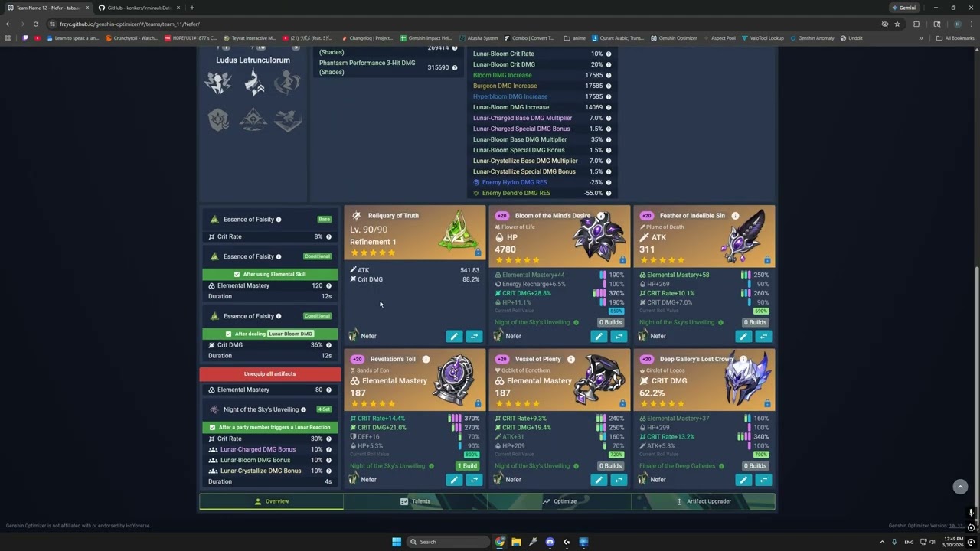Show help for Elemental Mastery 120 stat
Screen dimensions: 980x551
pos(328,285)
